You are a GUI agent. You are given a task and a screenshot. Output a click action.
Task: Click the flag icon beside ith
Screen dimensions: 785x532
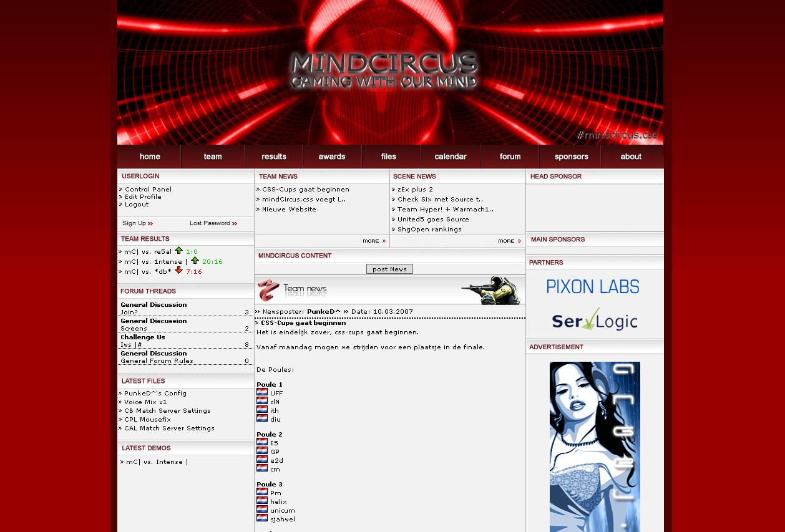[262, 410]
